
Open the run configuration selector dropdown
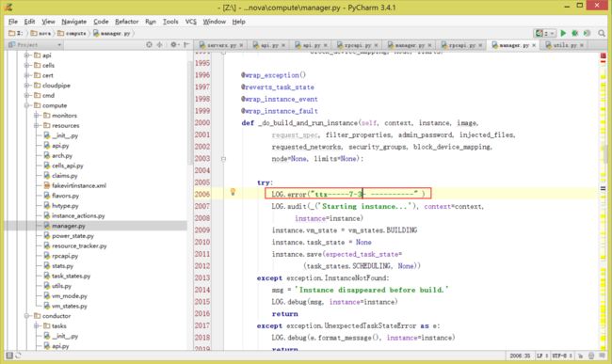(545, 33)
